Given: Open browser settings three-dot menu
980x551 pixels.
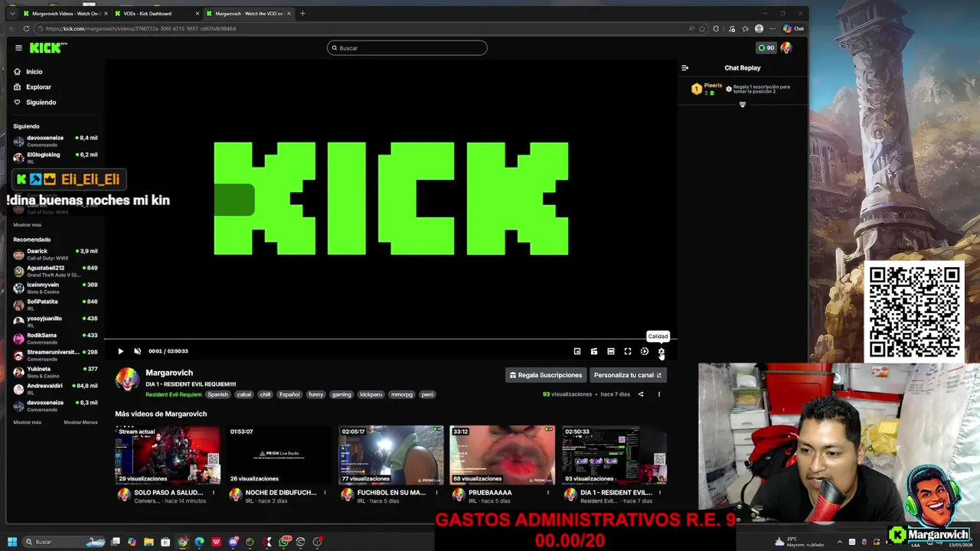Looking at the screenshot, I should tap(772, 29).
